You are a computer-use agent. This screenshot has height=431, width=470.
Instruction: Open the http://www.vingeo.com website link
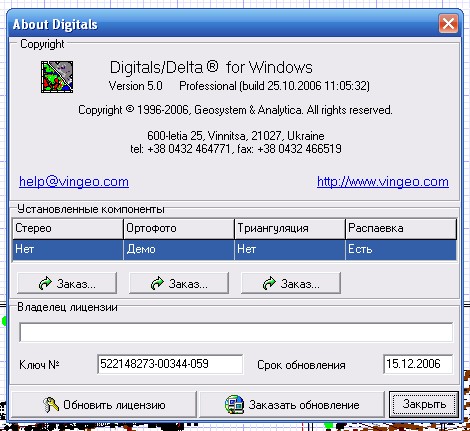pos(383,182)
